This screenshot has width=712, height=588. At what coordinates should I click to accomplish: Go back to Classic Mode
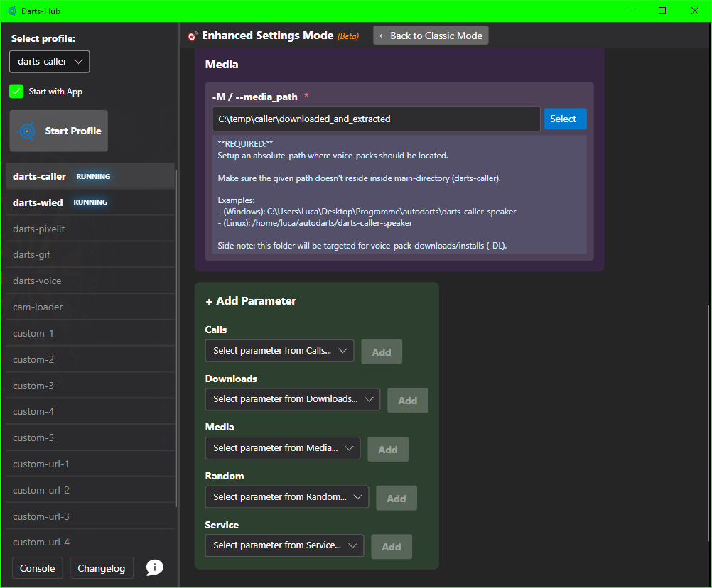(x=431, y=36)
